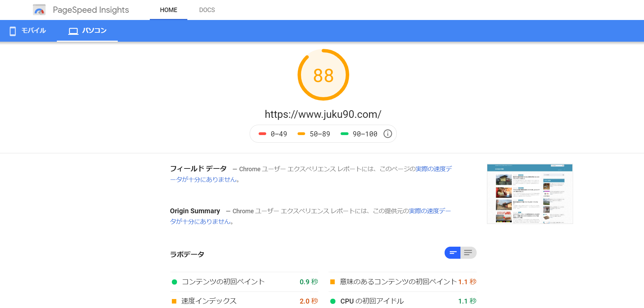
Task: Click the 2.0 秒 value
Action: point(309,301)
